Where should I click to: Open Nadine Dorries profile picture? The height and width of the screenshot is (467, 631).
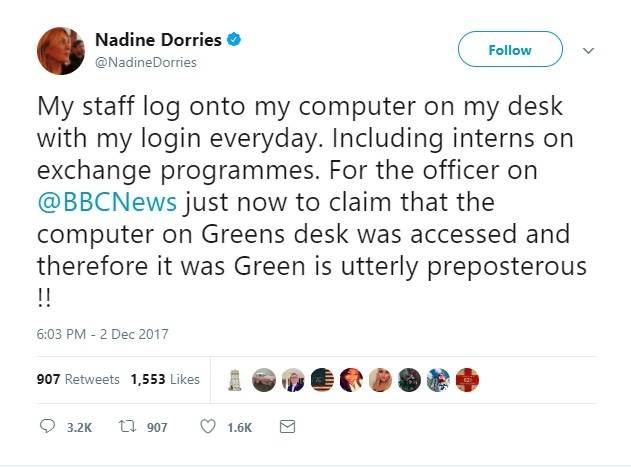(61, 51)
